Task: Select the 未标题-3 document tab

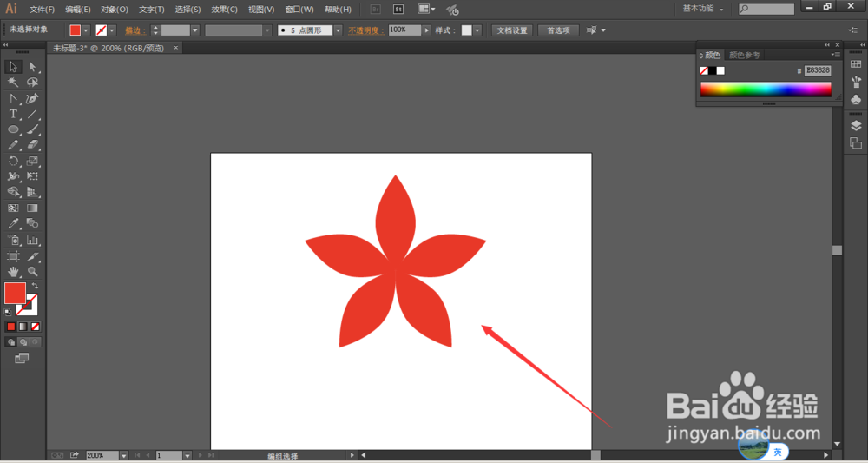Action: [x=108, y=48]
